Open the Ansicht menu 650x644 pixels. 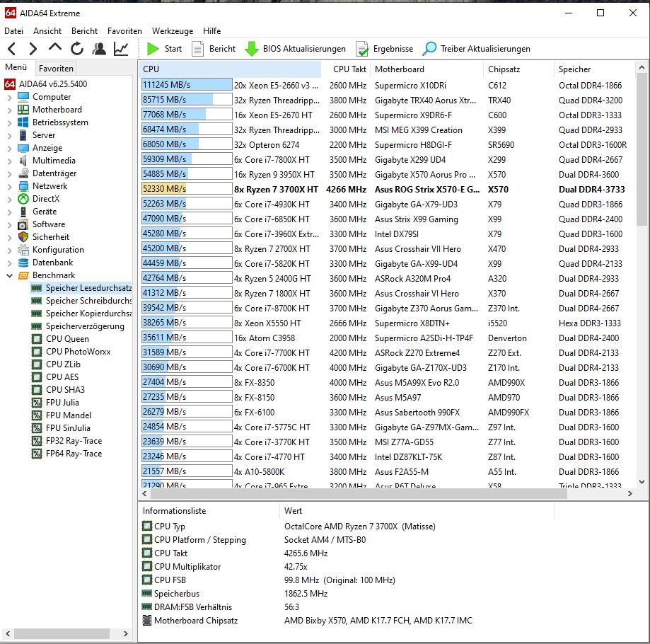pyautogui.click(x=47, y=30)
